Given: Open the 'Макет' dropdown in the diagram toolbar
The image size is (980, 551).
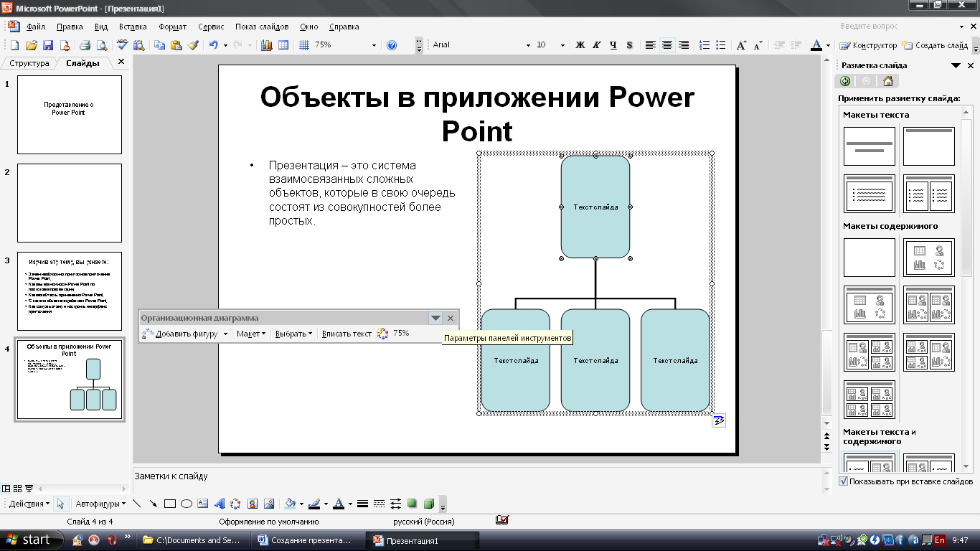Looking at the screenshot, I should [x=251, y=334].
